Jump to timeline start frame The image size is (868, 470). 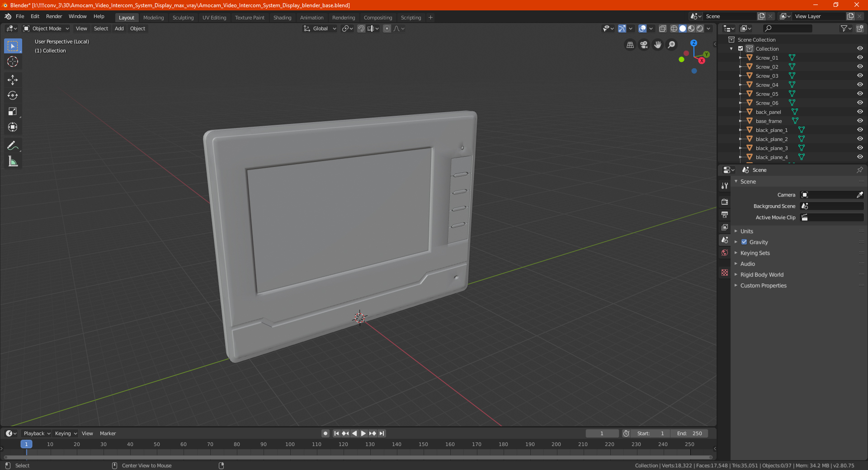click(336, 433)
